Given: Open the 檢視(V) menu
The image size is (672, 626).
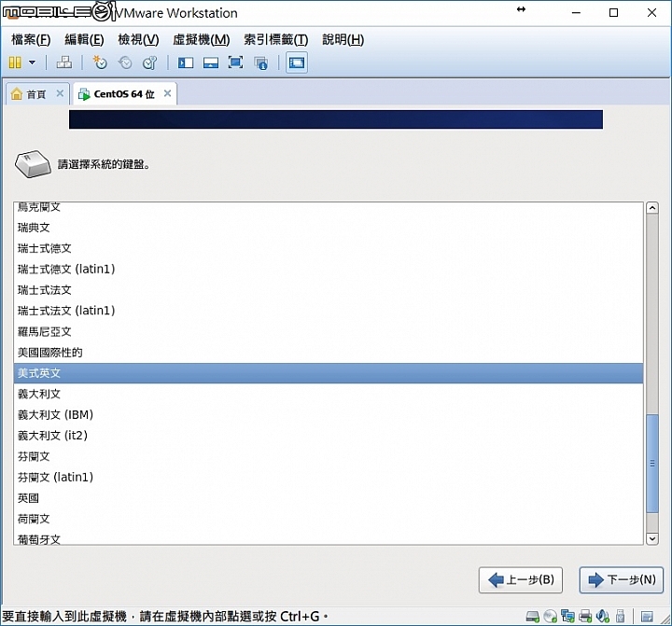Looking at the screenshot, I should coord(138,39).
